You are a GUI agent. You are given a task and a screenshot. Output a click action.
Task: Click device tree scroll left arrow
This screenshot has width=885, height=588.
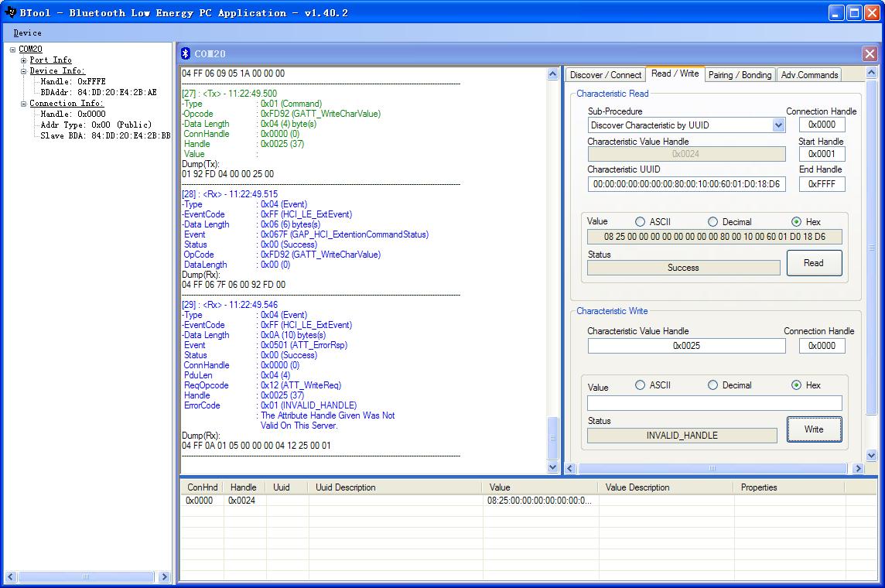(x=10, y=576)
